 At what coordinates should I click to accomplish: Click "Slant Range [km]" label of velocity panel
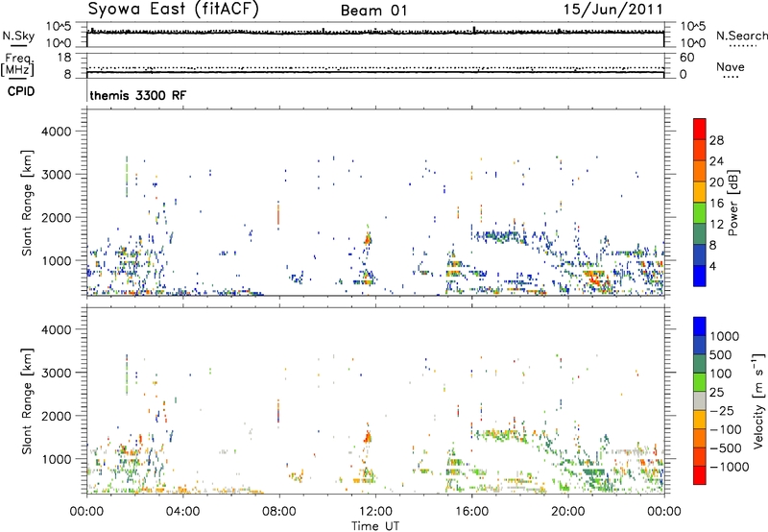(27, 401)
